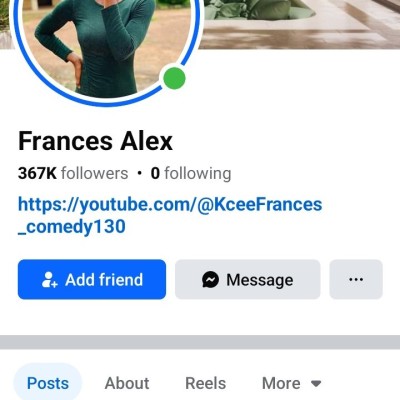Image resolution: width=400 pixels, height=400 pixels.
Task: Click the _comedy130 link text
Action: pos(72,227)
